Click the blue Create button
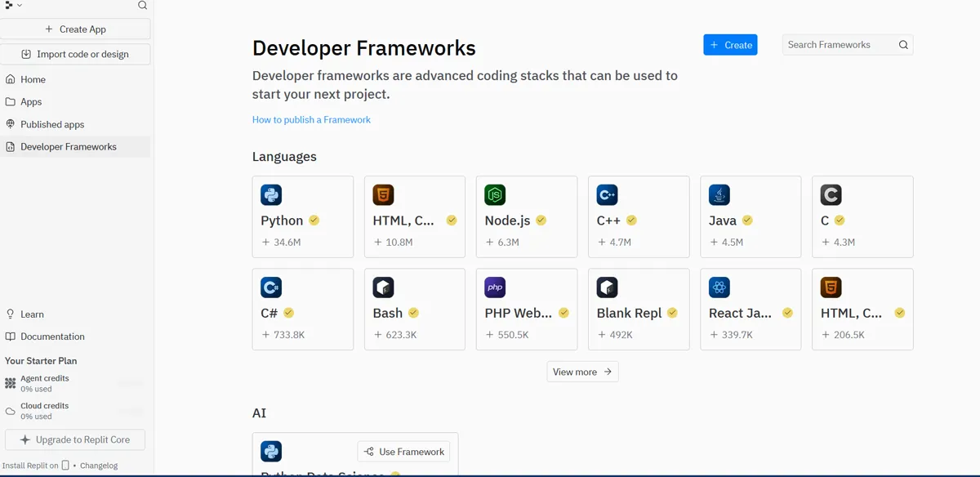 (729, 45)
